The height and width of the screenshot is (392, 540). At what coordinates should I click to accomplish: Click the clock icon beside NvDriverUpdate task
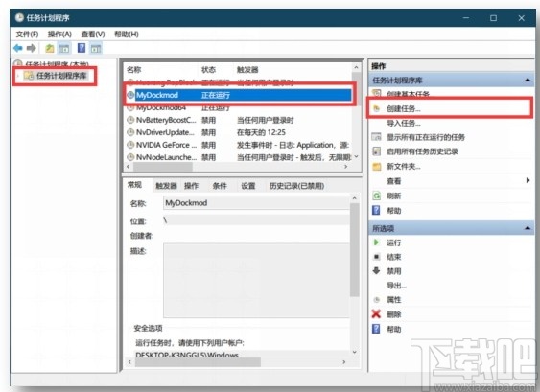(x=130, y=132)
